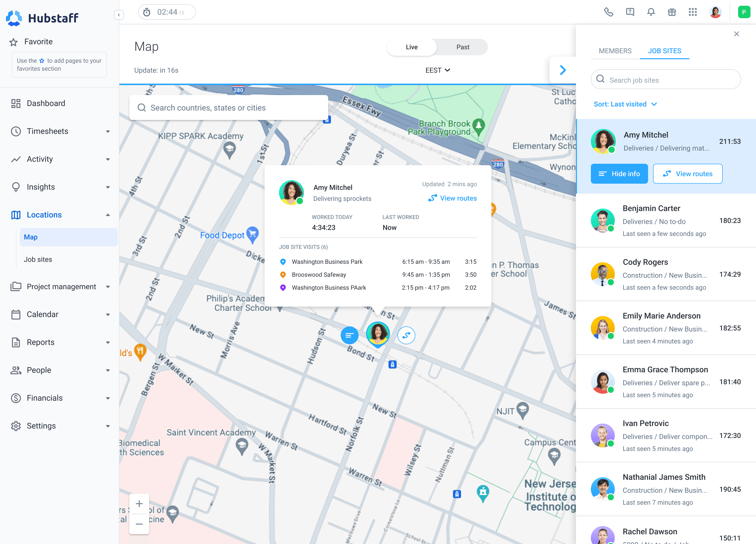Click the Washington Business Park visit row
756x544 pixels.
coord(378,262)
